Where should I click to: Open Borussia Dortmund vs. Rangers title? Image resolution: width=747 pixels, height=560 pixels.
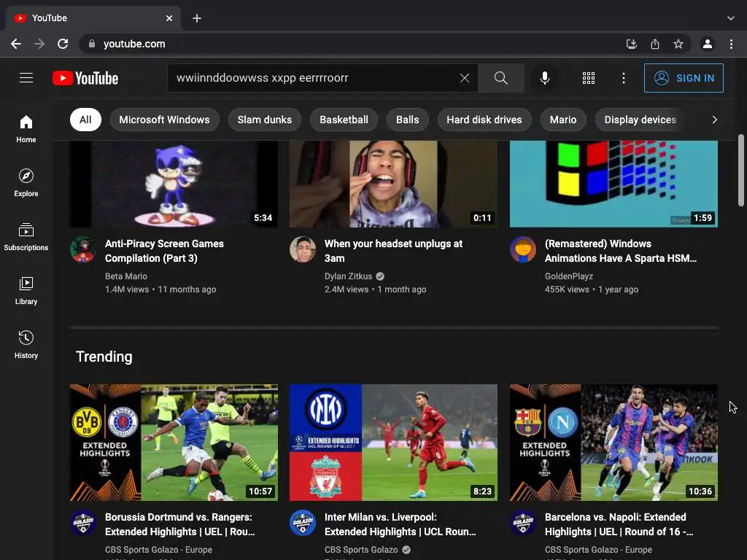coord(179,524)
